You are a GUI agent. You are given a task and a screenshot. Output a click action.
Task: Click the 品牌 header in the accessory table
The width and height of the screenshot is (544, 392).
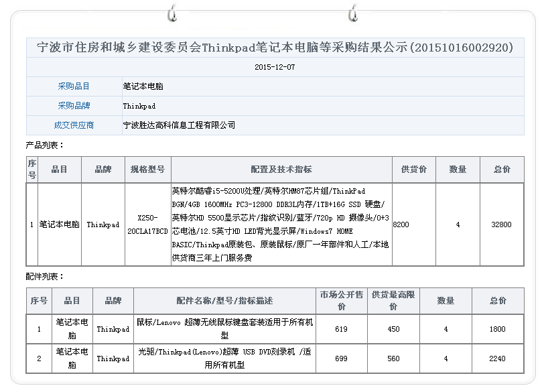pos(113,301)
